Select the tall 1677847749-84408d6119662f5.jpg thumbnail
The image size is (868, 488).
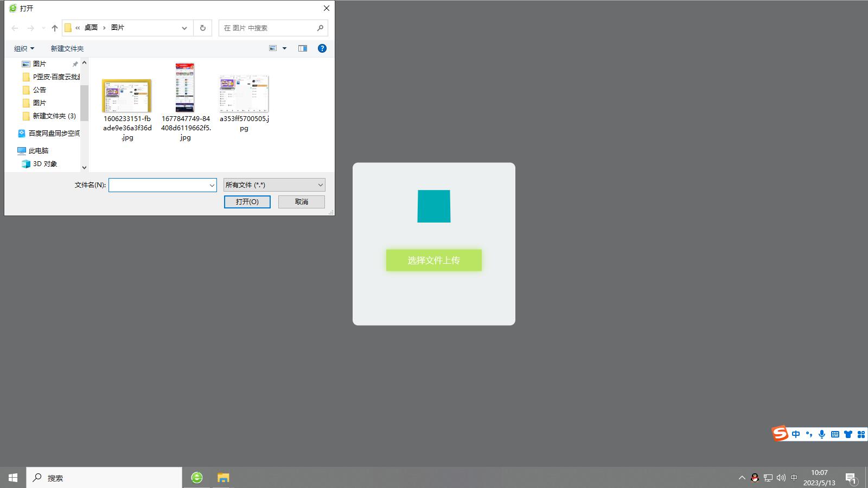pyautogui.click(x=185, y=87)
